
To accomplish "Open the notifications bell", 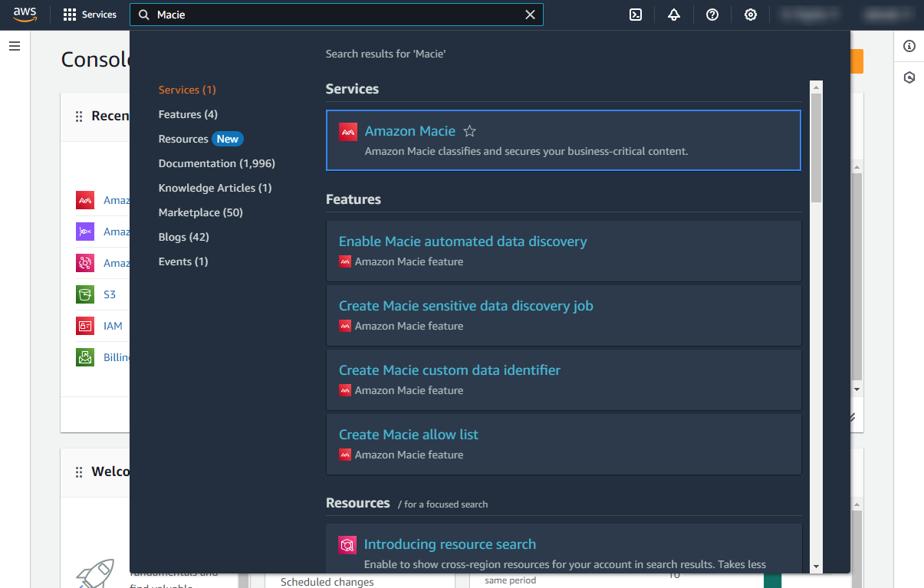I will tap(674, 15).
